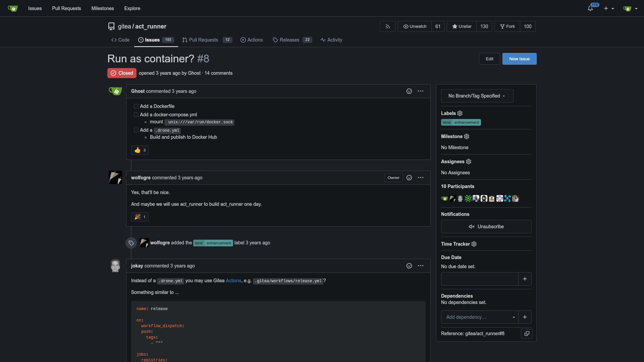This screenshot has width=644, height=362.
Task: Open the Releases tab
Action: [289, 40]
